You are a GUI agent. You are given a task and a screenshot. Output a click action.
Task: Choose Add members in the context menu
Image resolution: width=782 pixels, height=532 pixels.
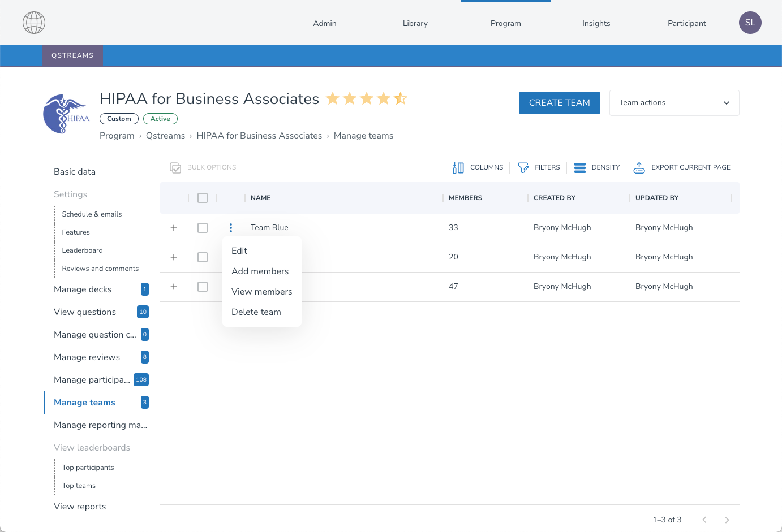[262, 271]
